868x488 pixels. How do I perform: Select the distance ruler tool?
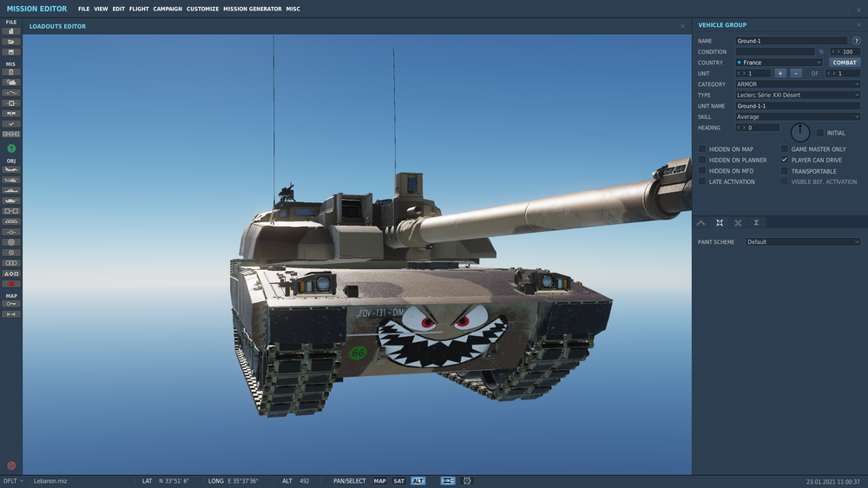click(11, 314)
